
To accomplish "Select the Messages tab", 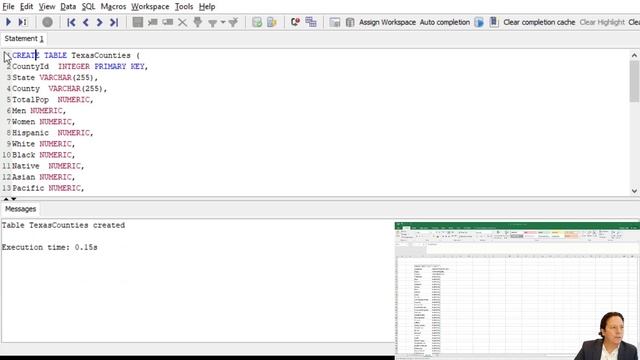I will (20, 209).
